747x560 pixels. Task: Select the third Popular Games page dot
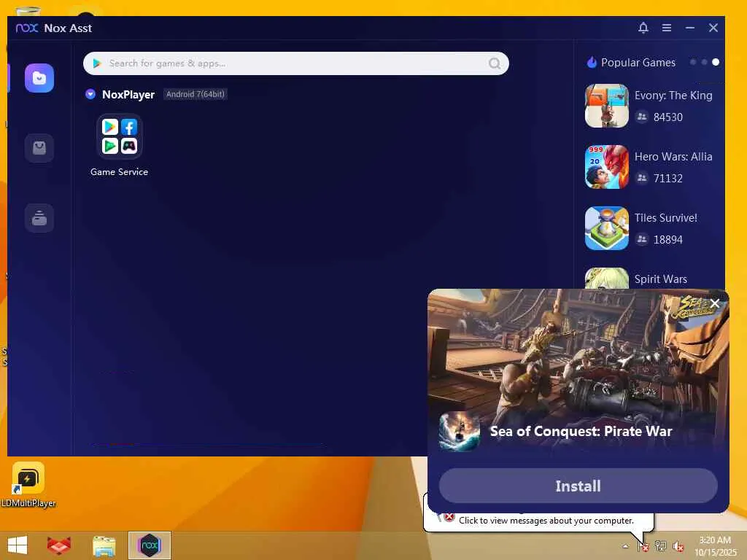click(x=716, y=63)
